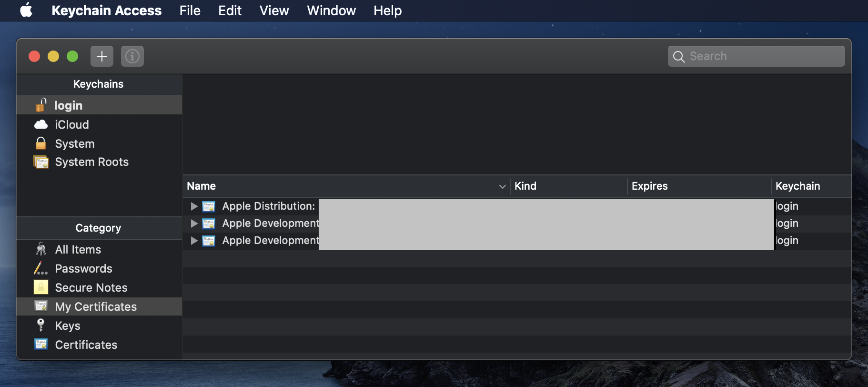This screenshot has height=387, width=868.
Task: Open the Edit menu
Action: pos(230,10)
